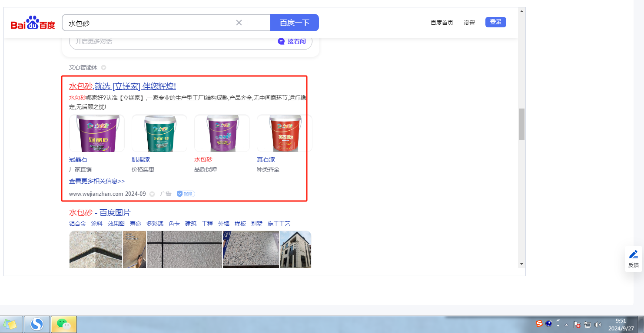
Task: Open the dropdown arrow beside 文心智能体
Action: 103,67
